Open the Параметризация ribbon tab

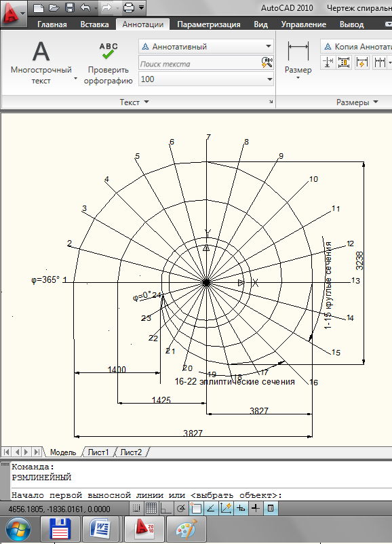pos(208,24)
